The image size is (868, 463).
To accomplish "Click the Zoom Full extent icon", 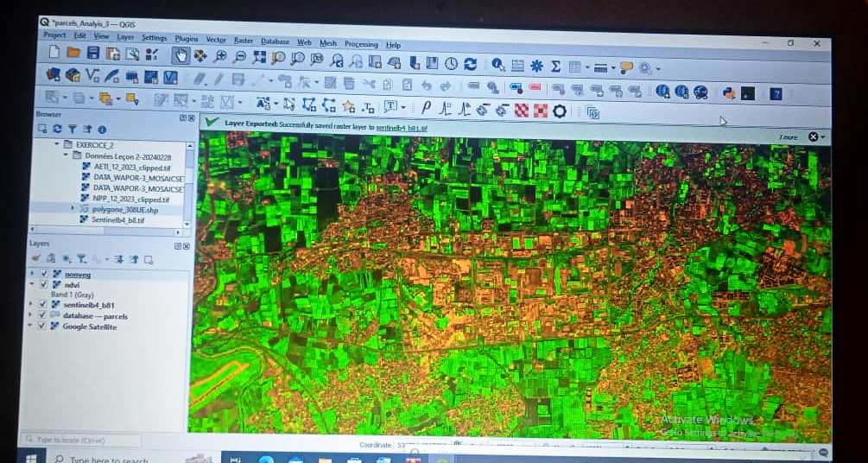I will point(258,57).
